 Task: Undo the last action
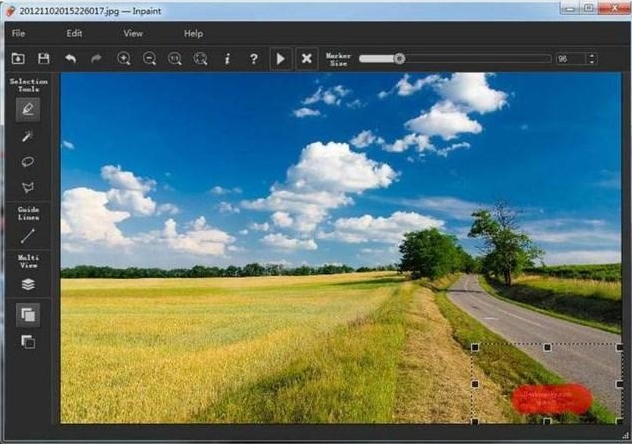click(71, 59)
